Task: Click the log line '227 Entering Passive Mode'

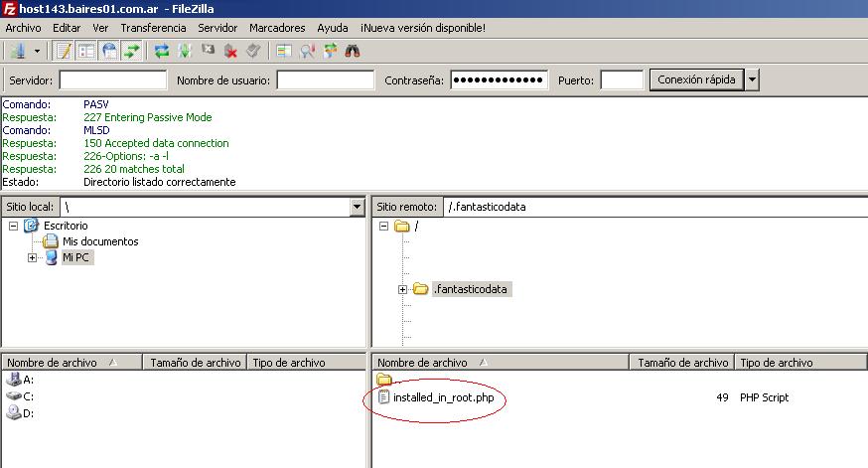Action: pos(148,117)
